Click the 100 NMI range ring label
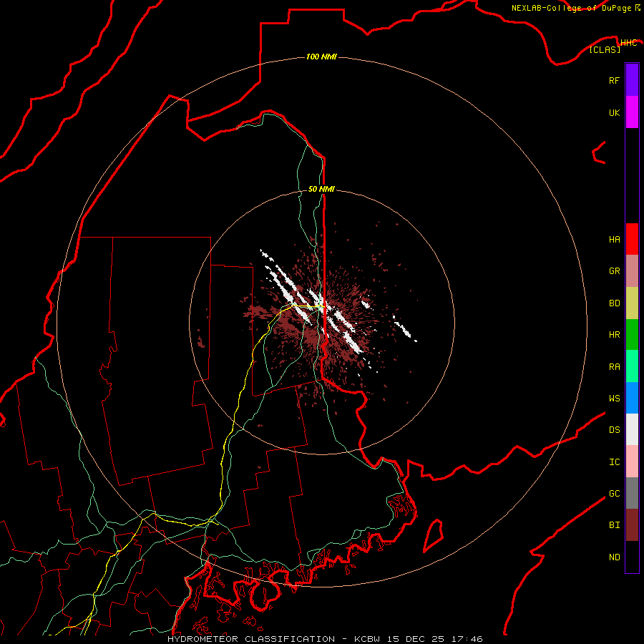This screenshot has height=644, width=644. pyautogui.click(x=321, y=57)
